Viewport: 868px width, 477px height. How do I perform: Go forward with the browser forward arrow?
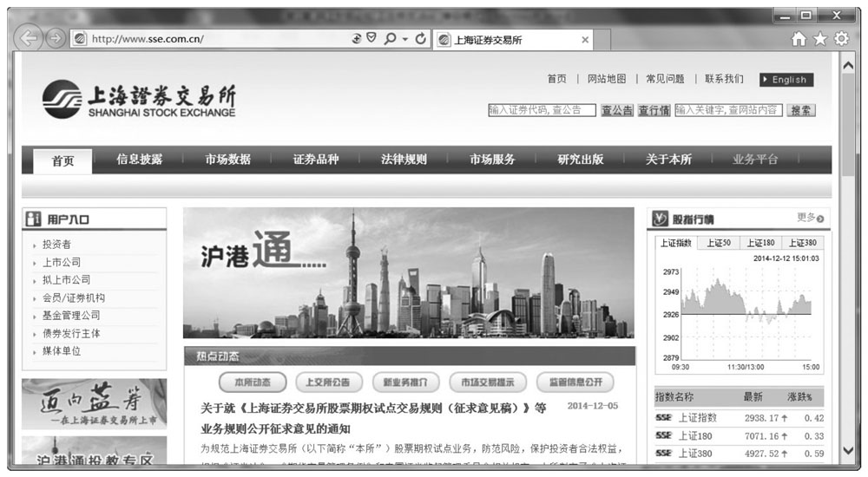point(55,39)
